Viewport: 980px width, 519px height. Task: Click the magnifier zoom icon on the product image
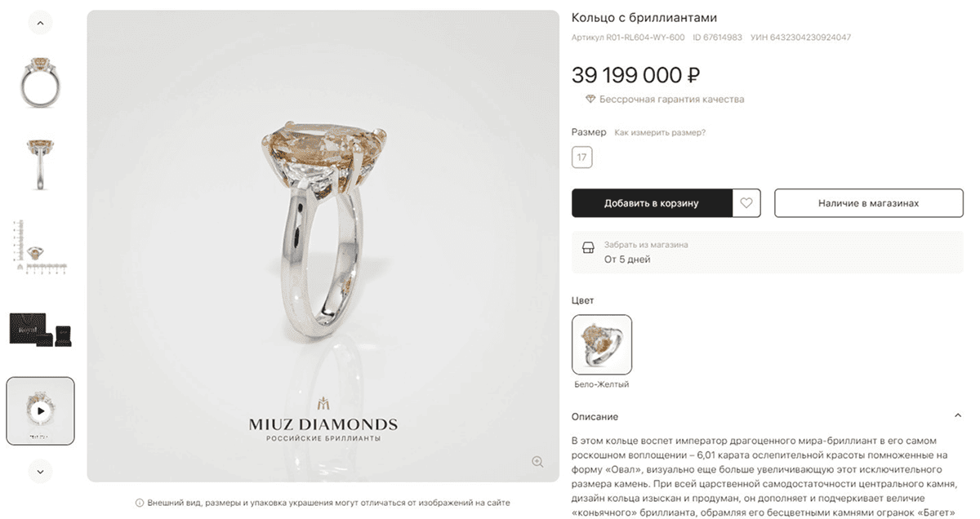537,462
